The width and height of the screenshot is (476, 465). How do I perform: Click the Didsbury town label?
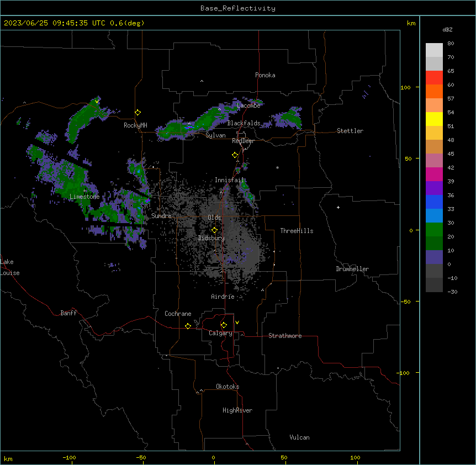tap(211, 238)
